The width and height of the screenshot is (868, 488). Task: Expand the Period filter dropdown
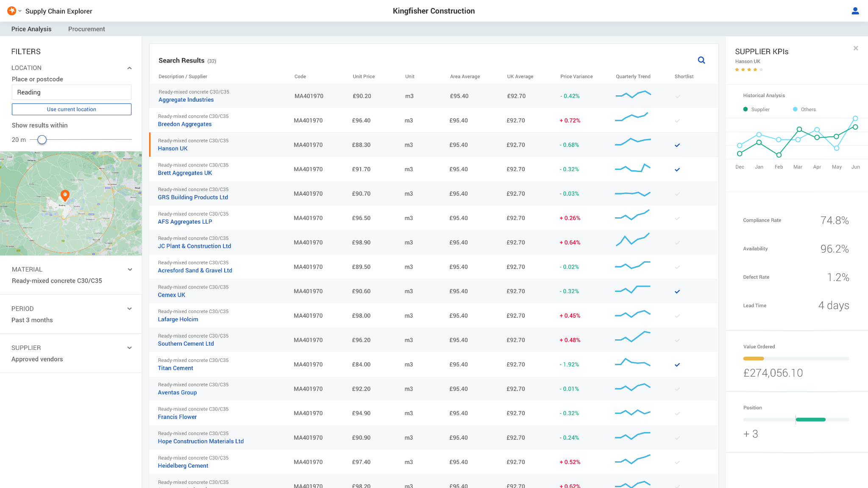(x=130, y=309)
